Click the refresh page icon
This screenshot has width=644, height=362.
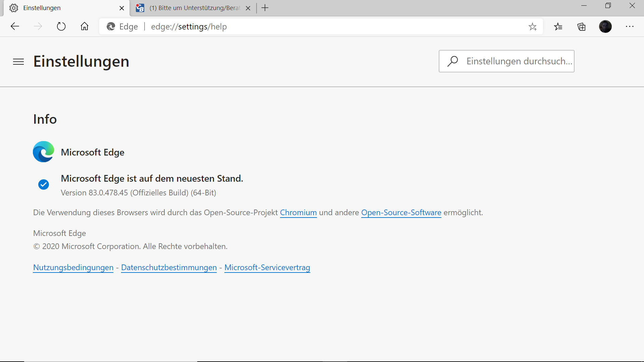point(61,26)
